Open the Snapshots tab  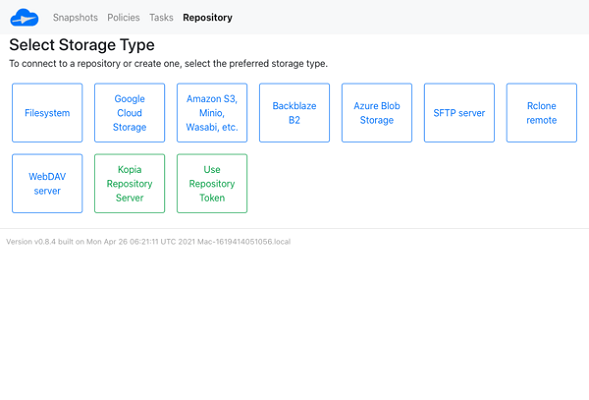click(x=75, y=18)
